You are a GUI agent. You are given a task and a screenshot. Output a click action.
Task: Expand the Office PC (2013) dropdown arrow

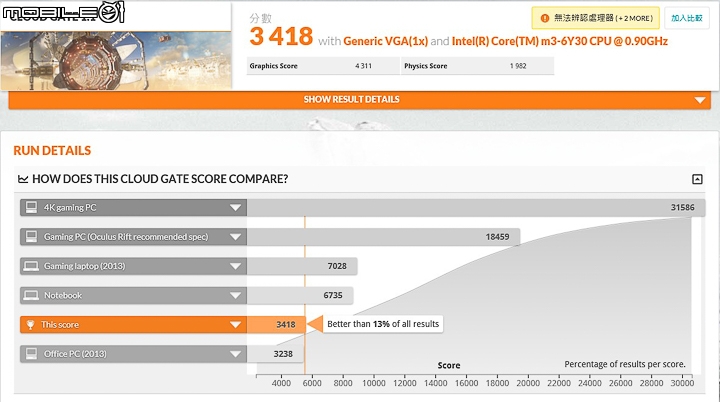click(235, 354)
